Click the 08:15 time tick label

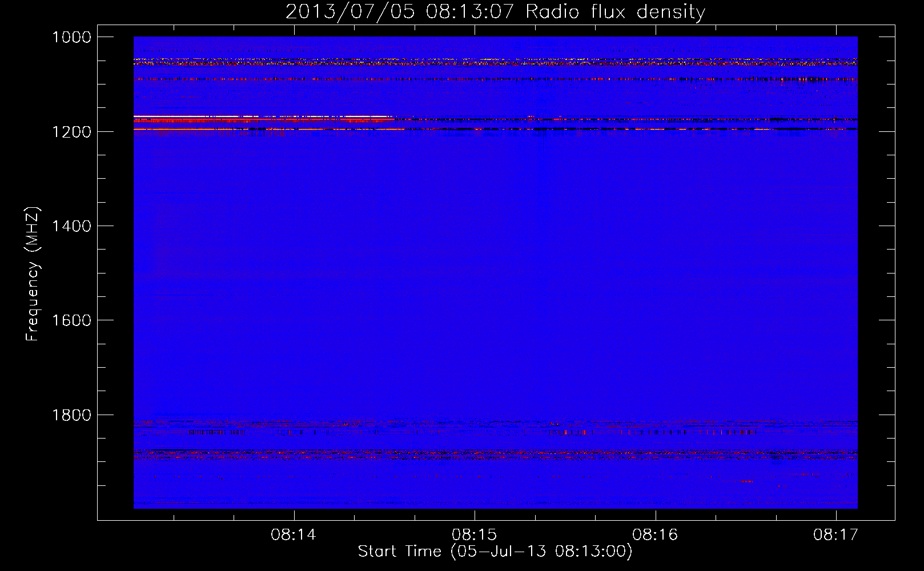tap(475, 534)
